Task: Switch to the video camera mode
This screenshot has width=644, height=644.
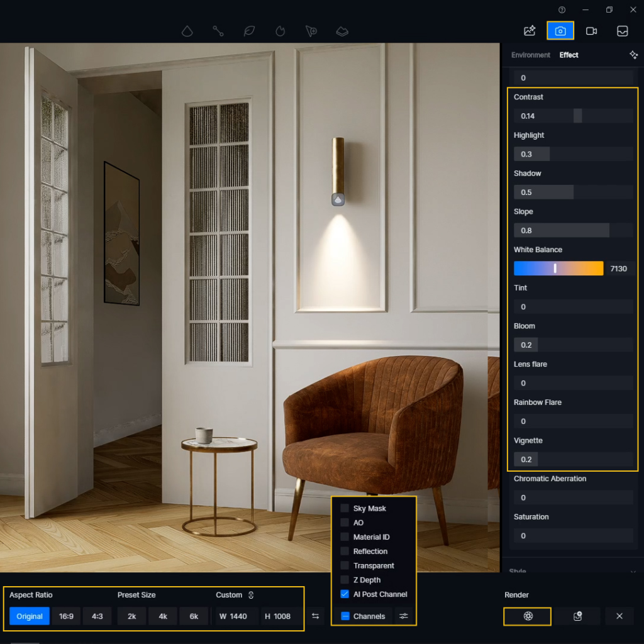Action: click(591, 30)
